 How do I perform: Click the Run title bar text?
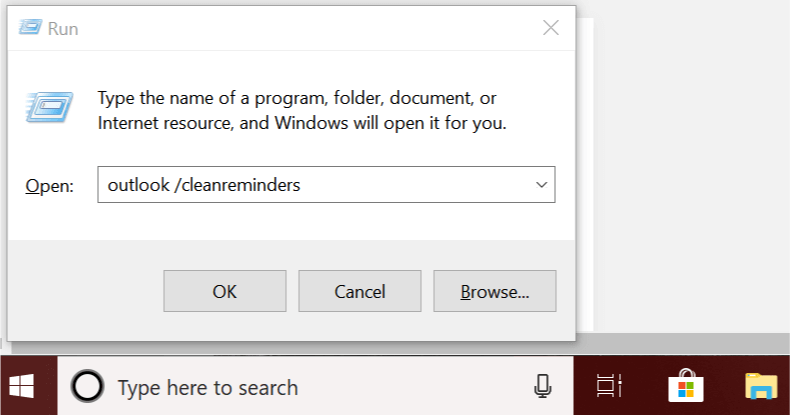[x=63, y=29]
